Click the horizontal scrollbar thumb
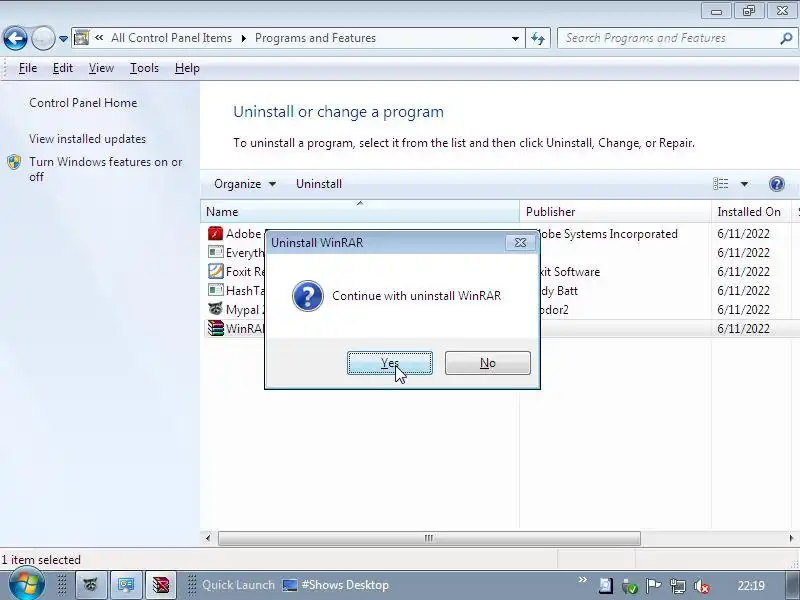Viewport: 800px width, 600px height. pyautogui.click(x=429, y=538)
